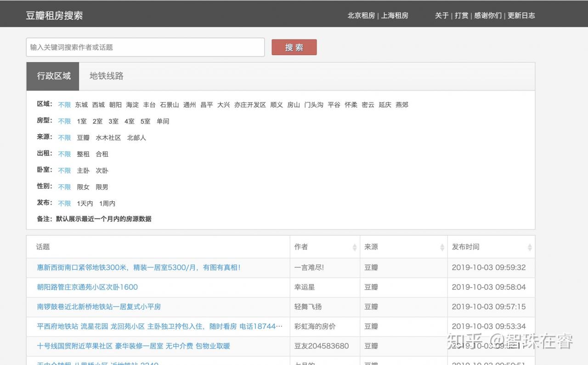
Task: Filter region by 顺义
Action: click(x=277, y=105)
